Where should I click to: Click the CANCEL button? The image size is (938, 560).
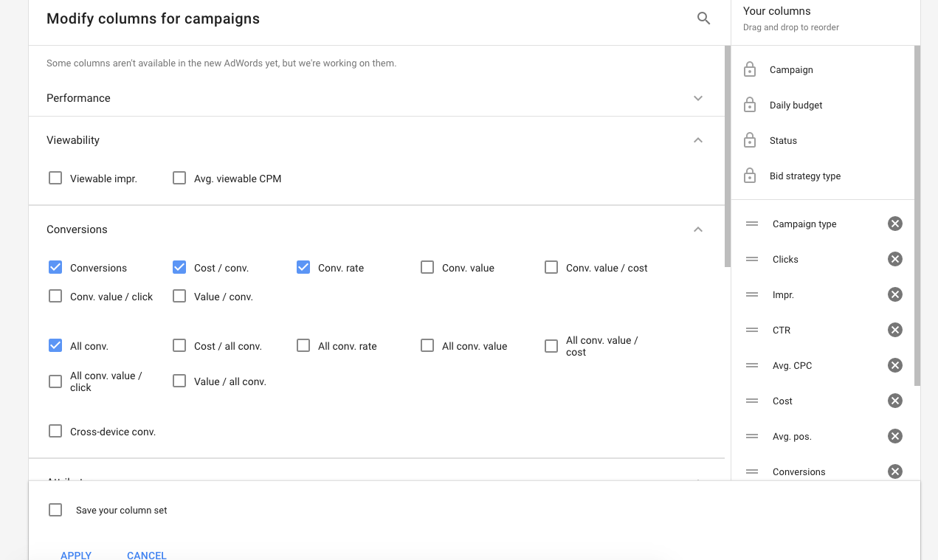pyautogui.click(x=146, y=556)
